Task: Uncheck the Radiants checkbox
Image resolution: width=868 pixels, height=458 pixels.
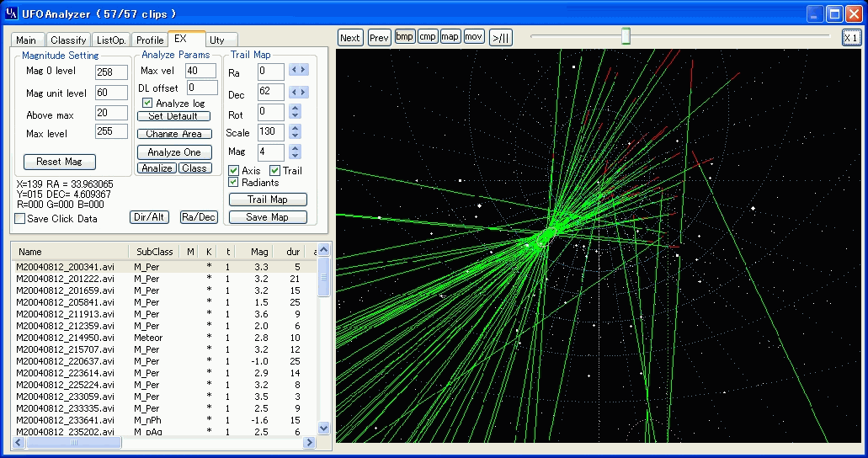Action: [234, 182]
